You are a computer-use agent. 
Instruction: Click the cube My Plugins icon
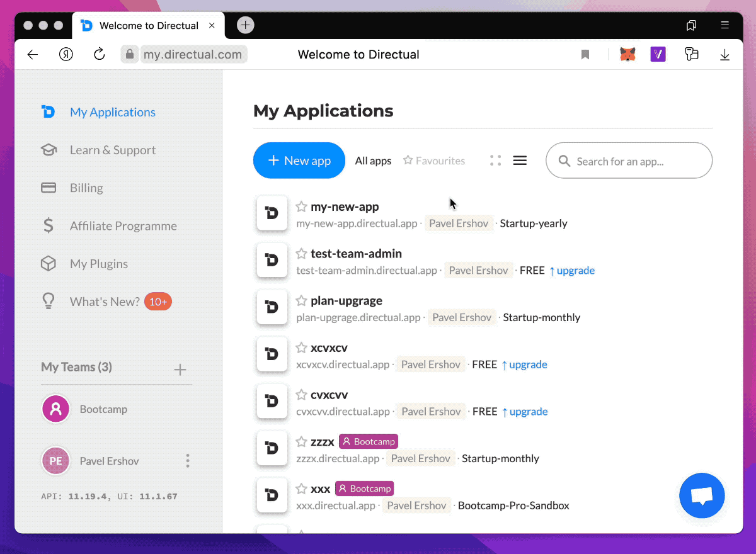click(x=49, y=264)
